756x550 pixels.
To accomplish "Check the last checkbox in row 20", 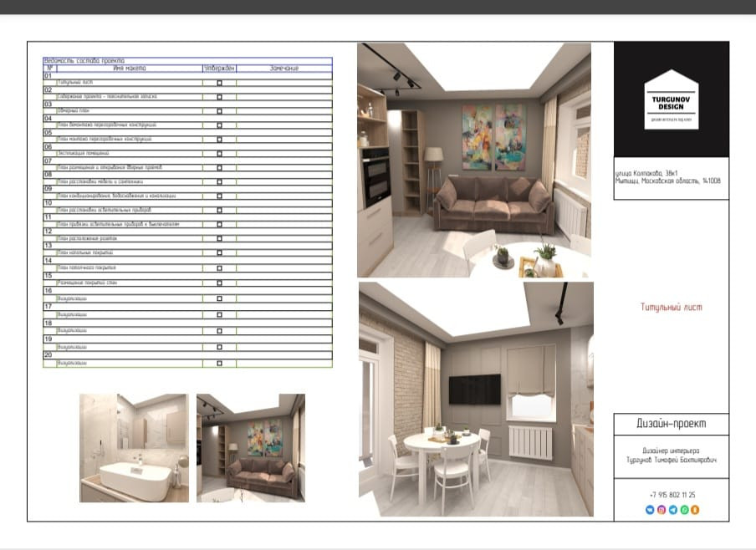I will point(220,363).
